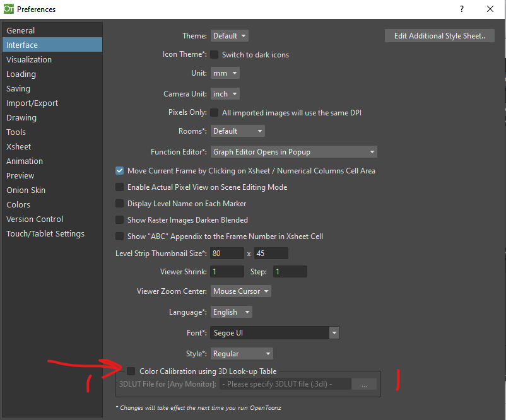Switch to the Onion Skin preferences section
The height and width of the screenshot is (420, 506).
(26, 190)
